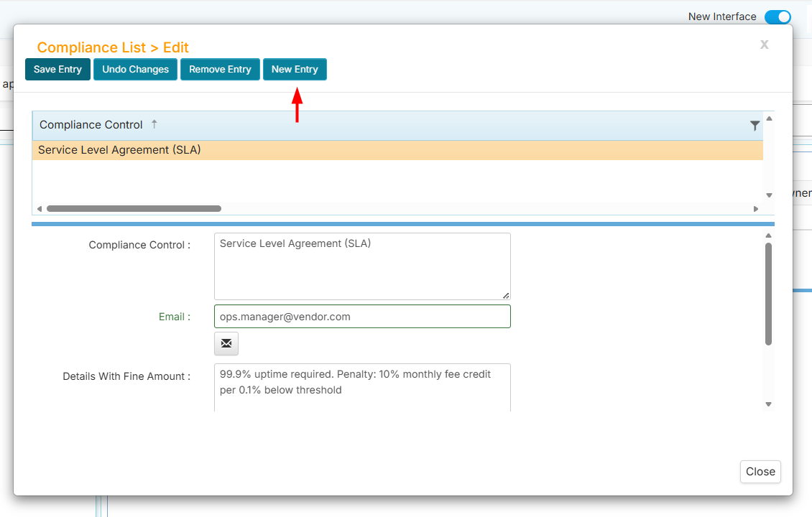Focus the Email field with ops.manager@vendor.com

pos(362,317)
